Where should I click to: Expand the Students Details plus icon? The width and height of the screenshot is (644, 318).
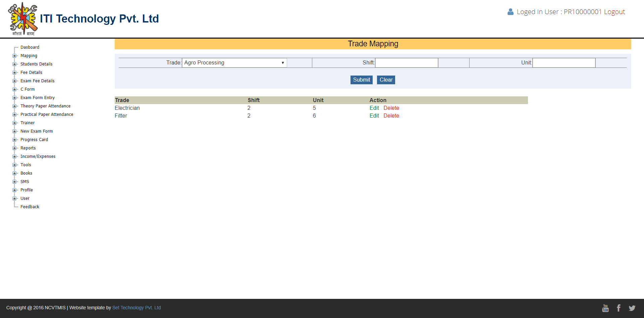(x=14, y=64)
